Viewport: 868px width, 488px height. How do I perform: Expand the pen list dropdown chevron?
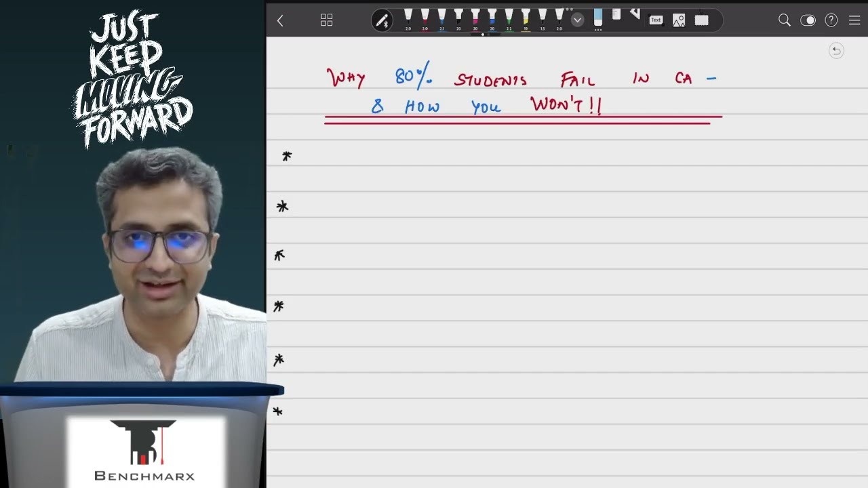(x=578, y=20)
